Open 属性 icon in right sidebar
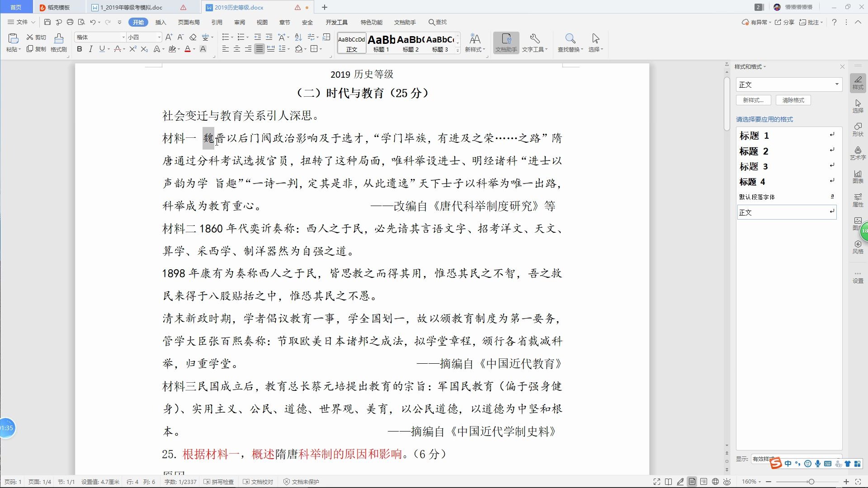This screenshot has height=488, width=868. [858, 200]
